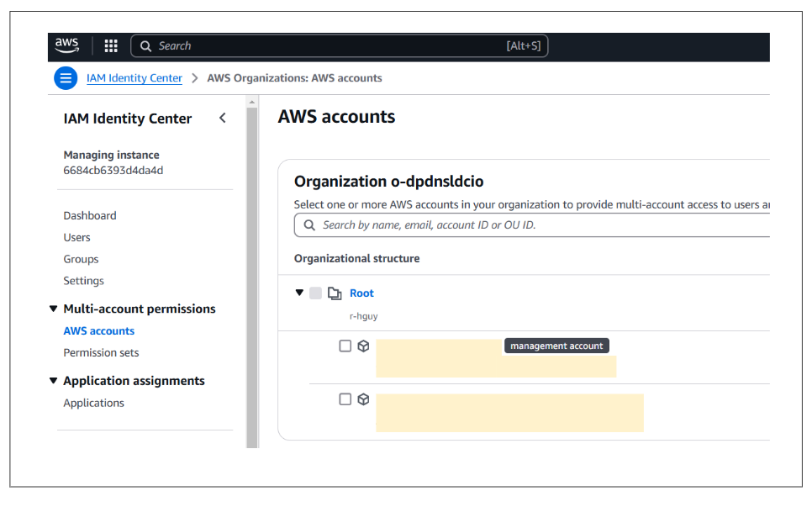Open IAM Identity Center from the breadcrumb
Viewport: 812px width, 507px height.
coord(134,77)
